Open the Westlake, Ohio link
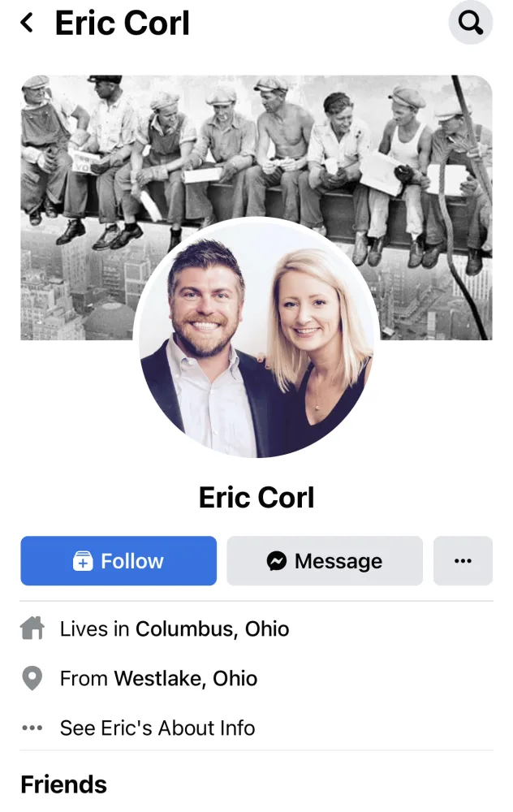This screenshot has width=513, height=812. 185,678
